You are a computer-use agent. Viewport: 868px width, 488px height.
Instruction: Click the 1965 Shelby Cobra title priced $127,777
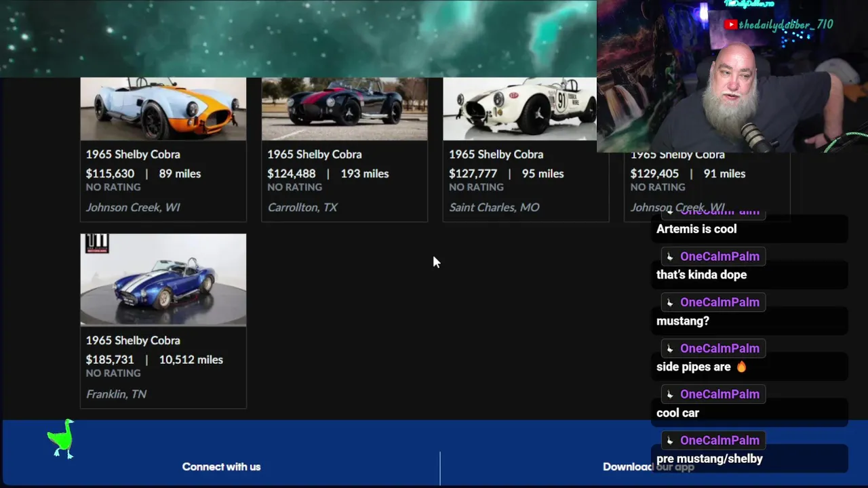pos(496,155)
